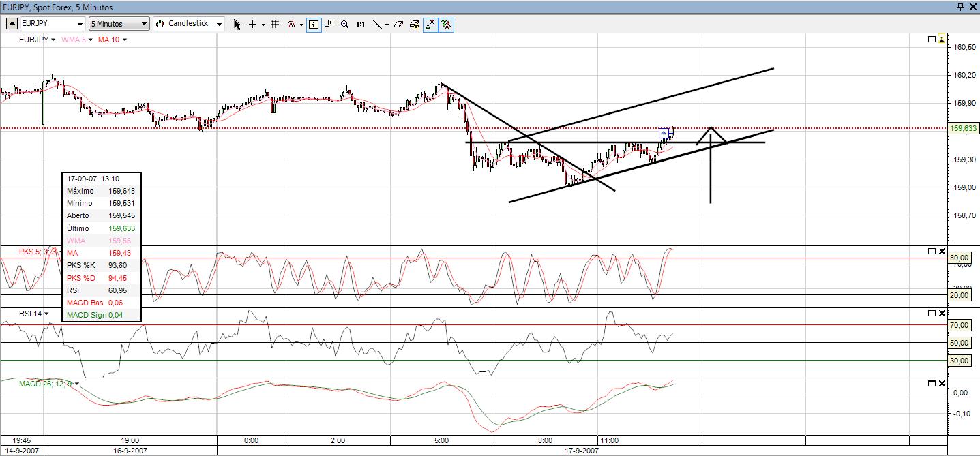Screen dimensions: 980x456
Task: Select the arrow pointer tool
Action: point(237,24)
